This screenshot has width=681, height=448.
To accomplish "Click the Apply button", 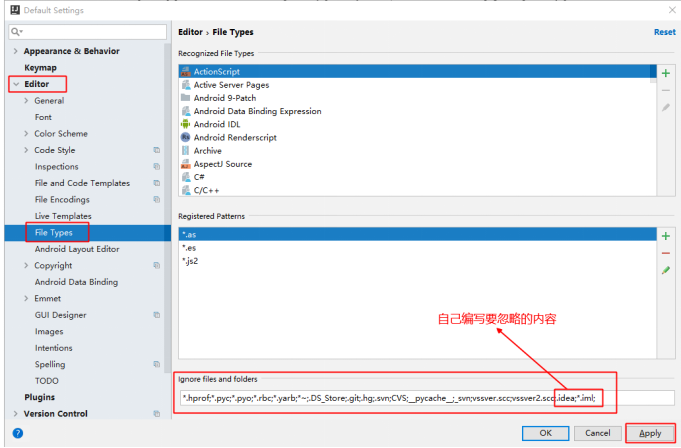I will [650, 433].
